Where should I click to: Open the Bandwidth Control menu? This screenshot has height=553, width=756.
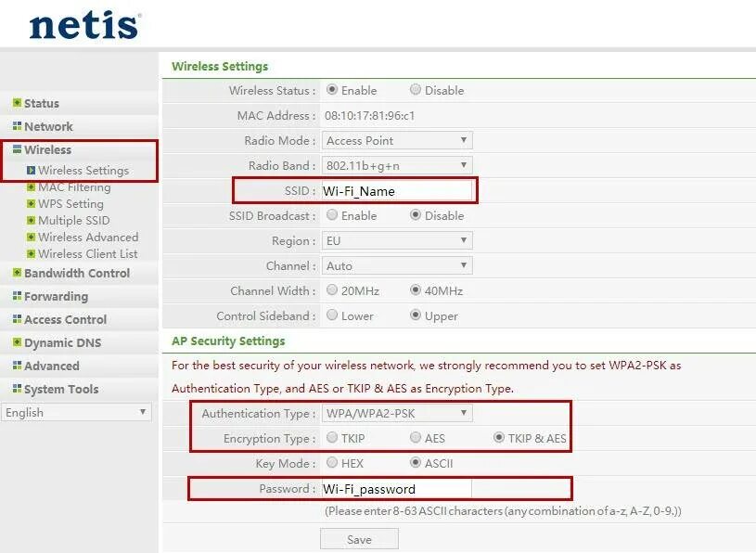tap(77, 273)
